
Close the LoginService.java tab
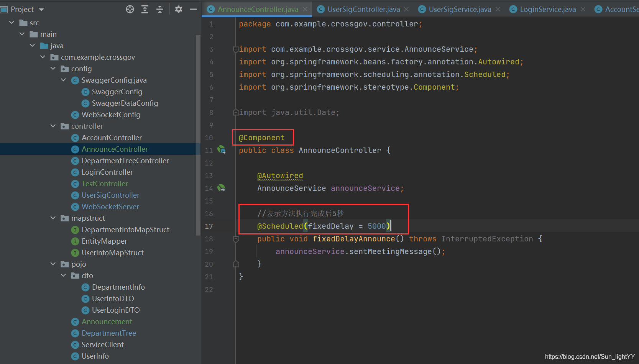[x=583, y=9]
